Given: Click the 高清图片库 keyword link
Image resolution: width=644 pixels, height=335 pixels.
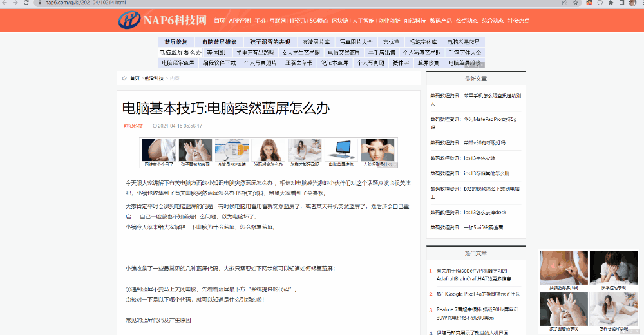Looking at the screenshot, I should click(316, 42).
